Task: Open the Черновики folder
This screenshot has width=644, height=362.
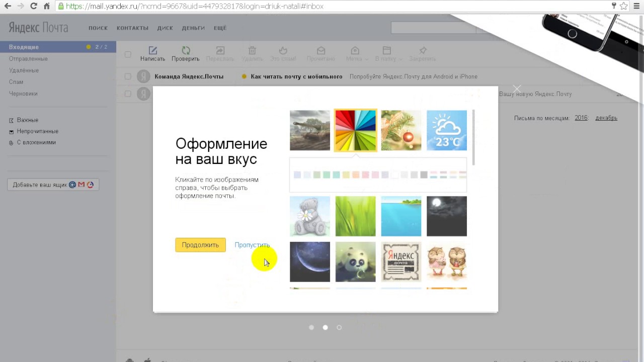Action: coord(23,94)
